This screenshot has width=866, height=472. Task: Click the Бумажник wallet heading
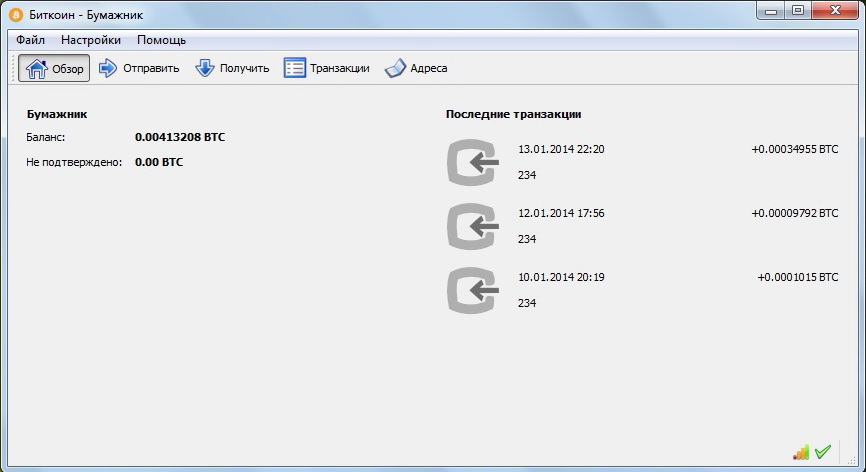pos(57,114)
